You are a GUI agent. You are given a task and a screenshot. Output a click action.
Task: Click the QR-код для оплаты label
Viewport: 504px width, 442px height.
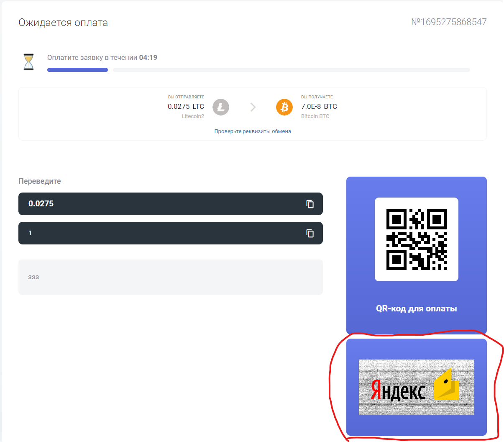(x=417, y=309)
